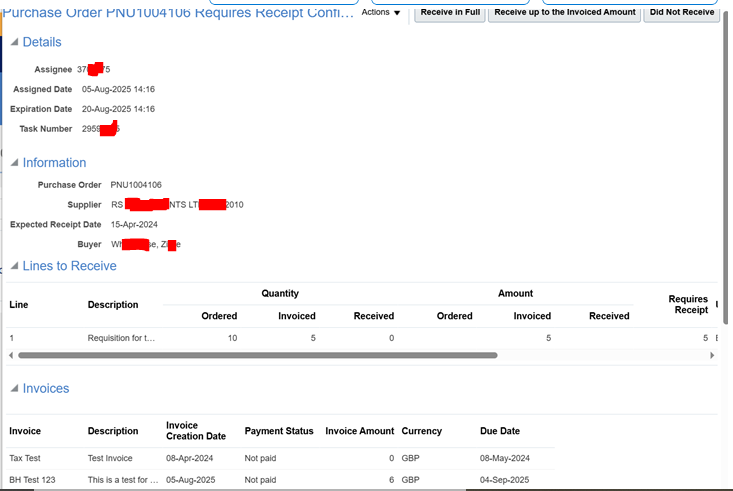Click Payment Status column header
This screenshot has height=491, width=733.
[279, 431]
